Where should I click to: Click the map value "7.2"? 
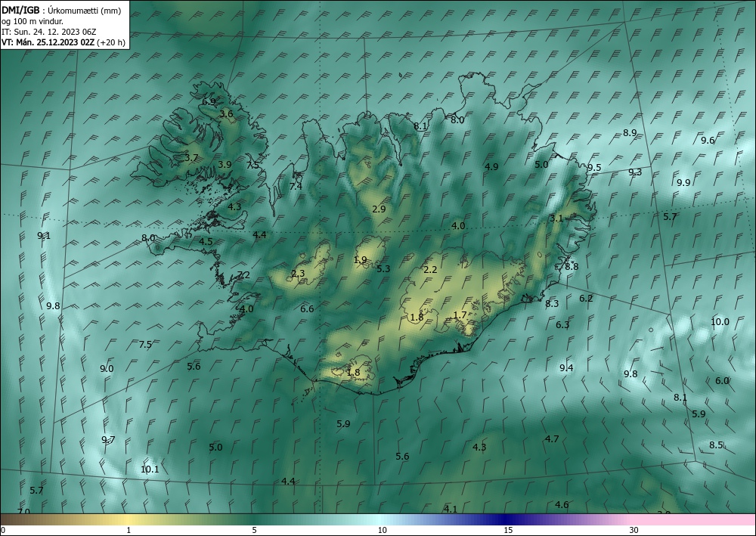coord(244,275)
